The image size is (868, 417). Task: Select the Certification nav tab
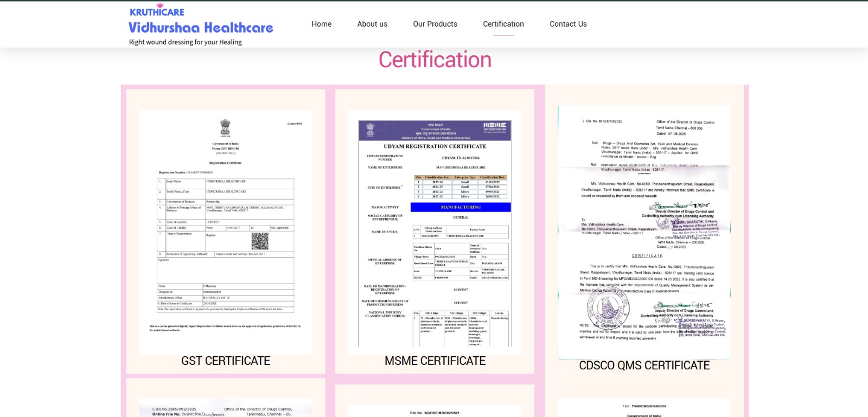click(503, 24)
